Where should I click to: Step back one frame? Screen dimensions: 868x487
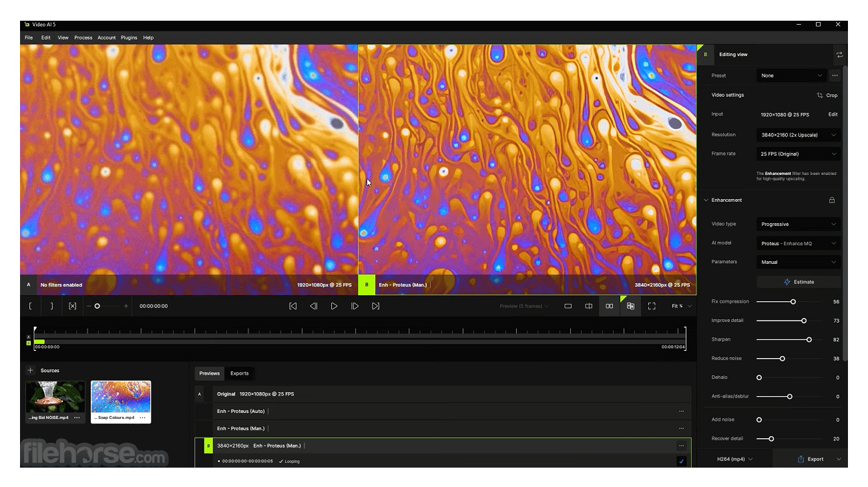313,306
